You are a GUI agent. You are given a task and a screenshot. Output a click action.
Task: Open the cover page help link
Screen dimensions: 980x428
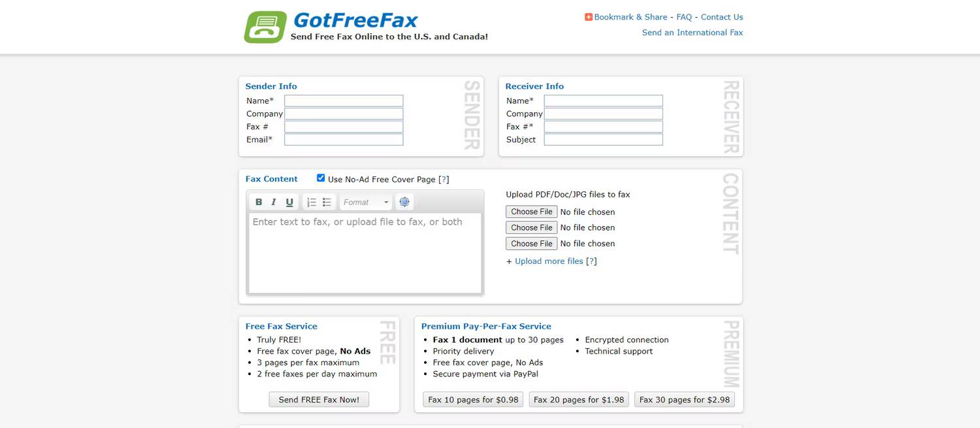[445, 179]
